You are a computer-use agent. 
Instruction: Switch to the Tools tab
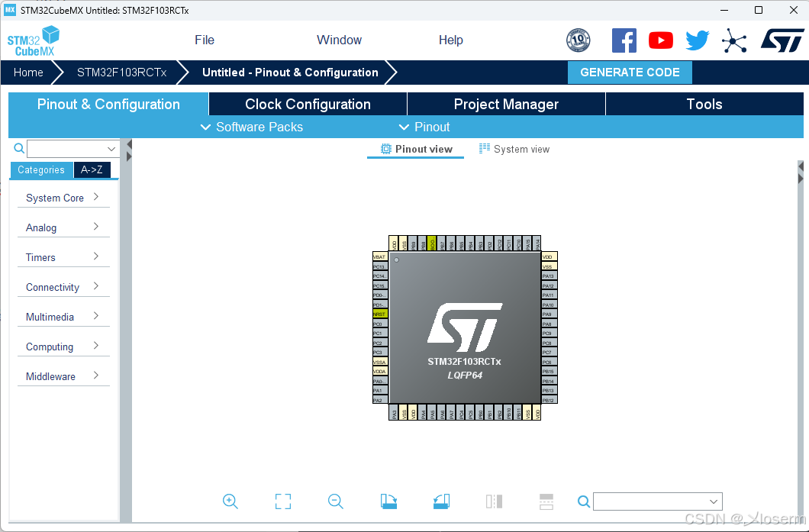pos(704,105)
